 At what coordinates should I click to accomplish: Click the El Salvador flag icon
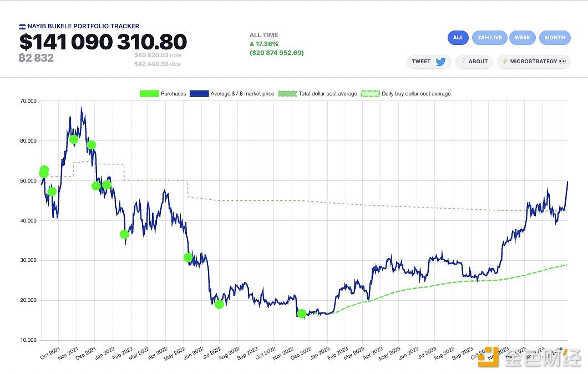coord(22,27)
